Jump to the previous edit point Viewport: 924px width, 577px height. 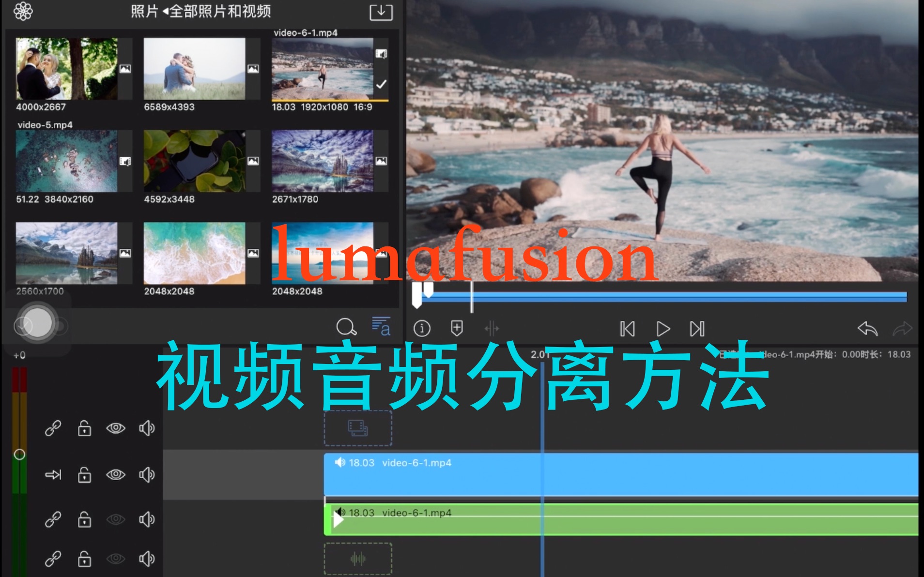(x=628, y=329)
